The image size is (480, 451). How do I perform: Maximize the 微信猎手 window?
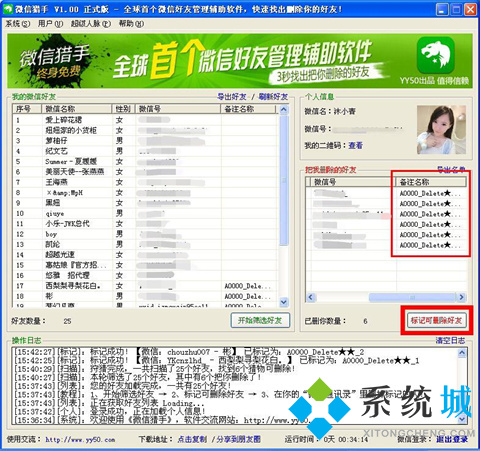(x=456, y=9)
